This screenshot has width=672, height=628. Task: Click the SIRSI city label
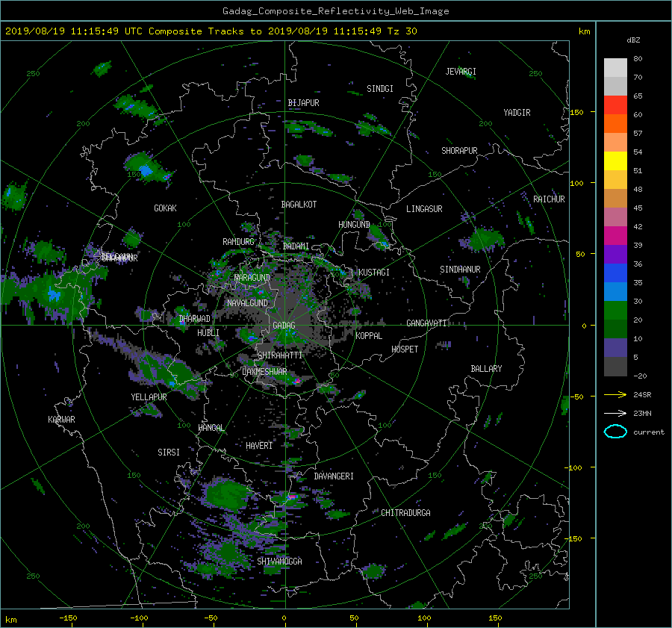tap(169, 453)
